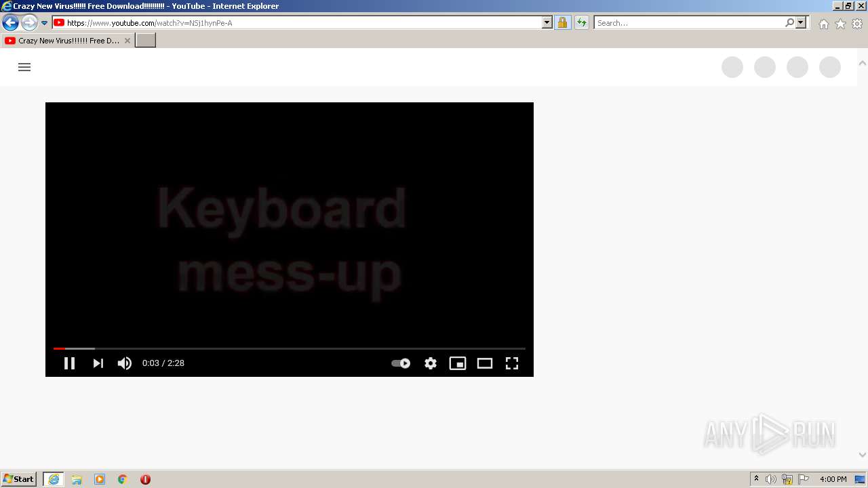868x488 pixels.
Task: Click the last placeholder circle in header
Action: pyautogui.click(x=830, y=67)
